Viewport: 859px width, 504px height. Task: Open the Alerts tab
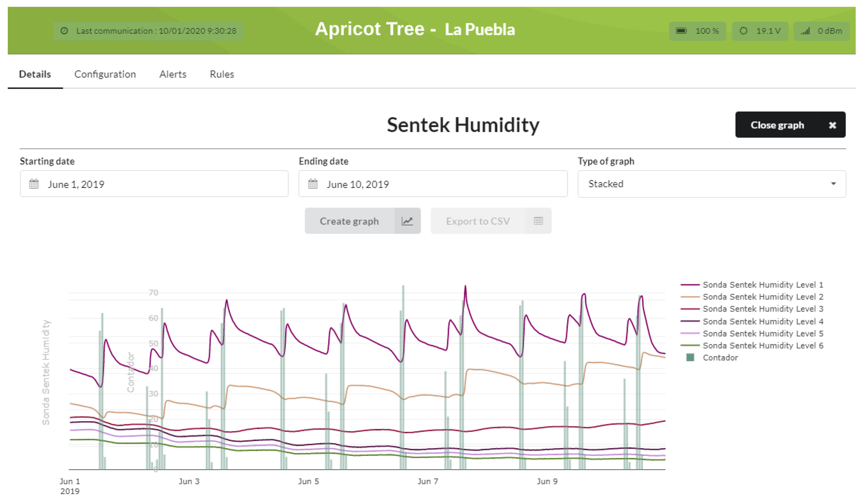[x=173, y=74]
